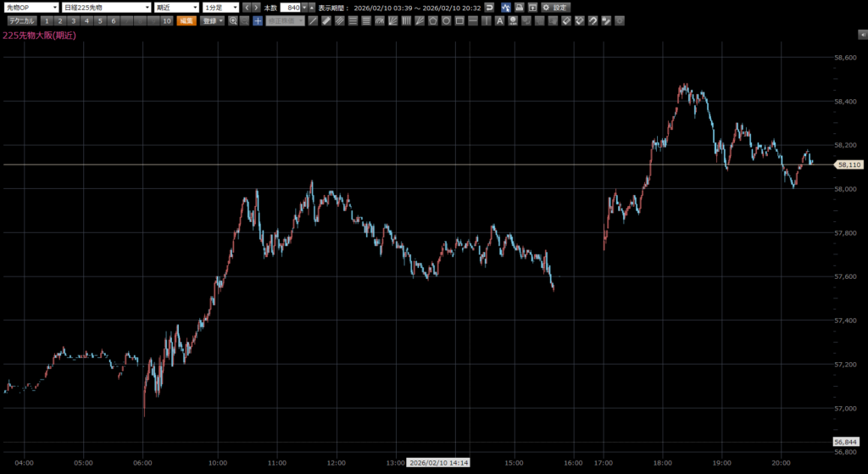868x474 pixels.
Task: Select the rectangle drawing tool
Action: [459, 20]
